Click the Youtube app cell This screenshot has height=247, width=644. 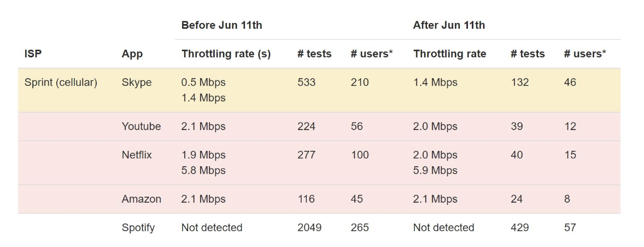141,126
